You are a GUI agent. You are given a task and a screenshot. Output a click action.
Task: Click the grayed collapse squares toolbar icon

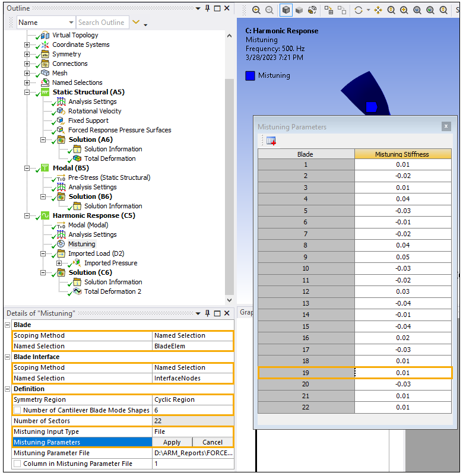click(x=342, y=10)
